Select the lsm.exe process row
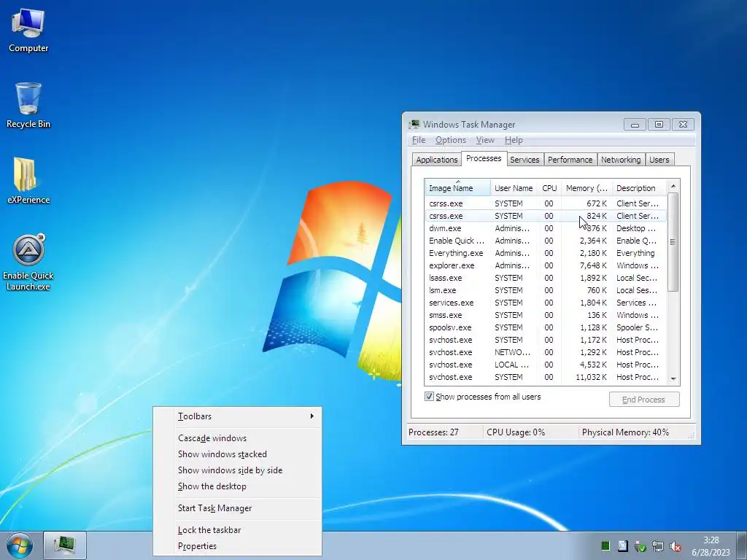Viewport: 747px width, 560px height. coord(546,290)
